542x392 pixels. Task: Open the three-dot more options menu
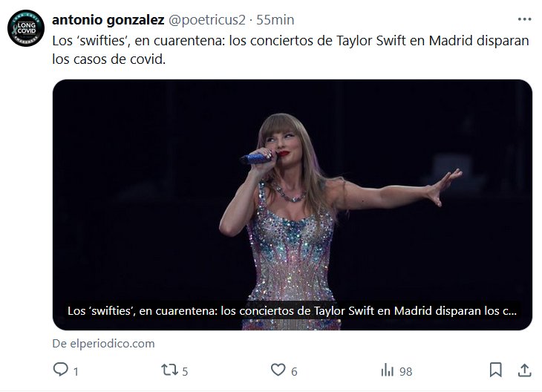[523, 20]
